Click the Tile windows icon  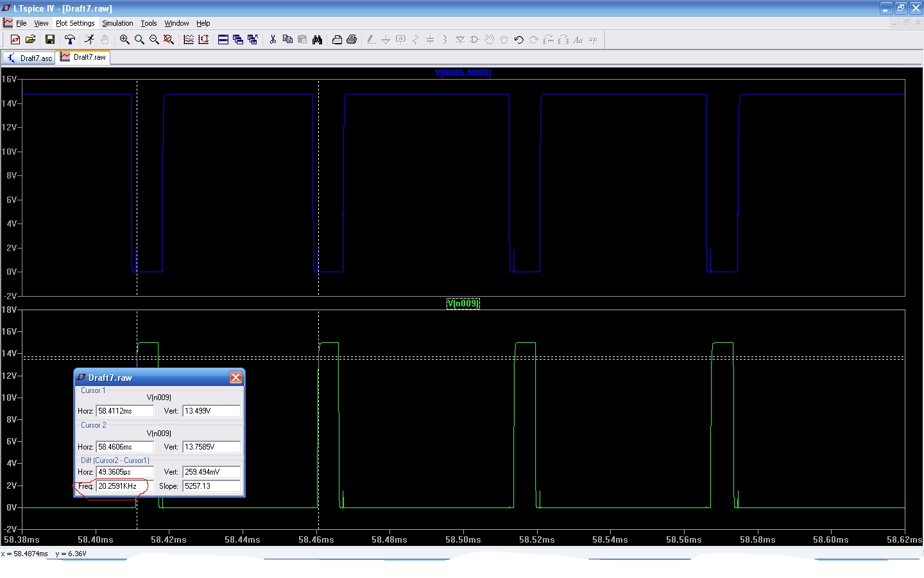click(x=223, y=40)
